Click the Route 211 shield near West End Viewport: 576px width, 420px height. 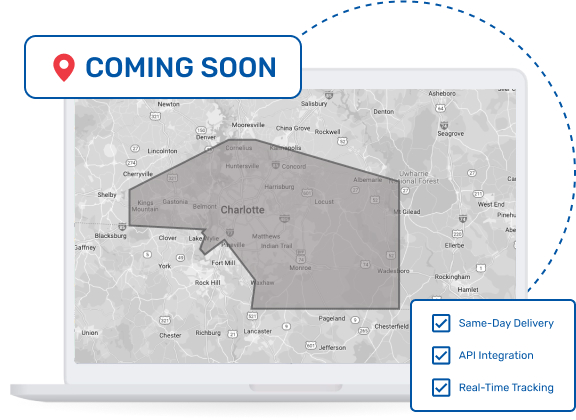coord(478,194)
